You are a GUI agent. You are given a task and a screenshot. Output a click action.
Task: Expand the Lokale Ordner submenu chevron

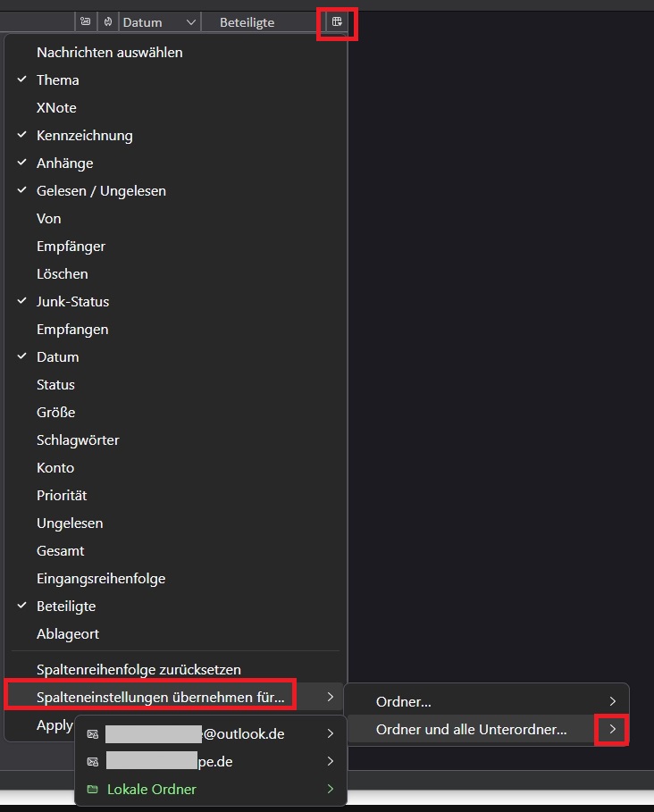pos(330,790)
